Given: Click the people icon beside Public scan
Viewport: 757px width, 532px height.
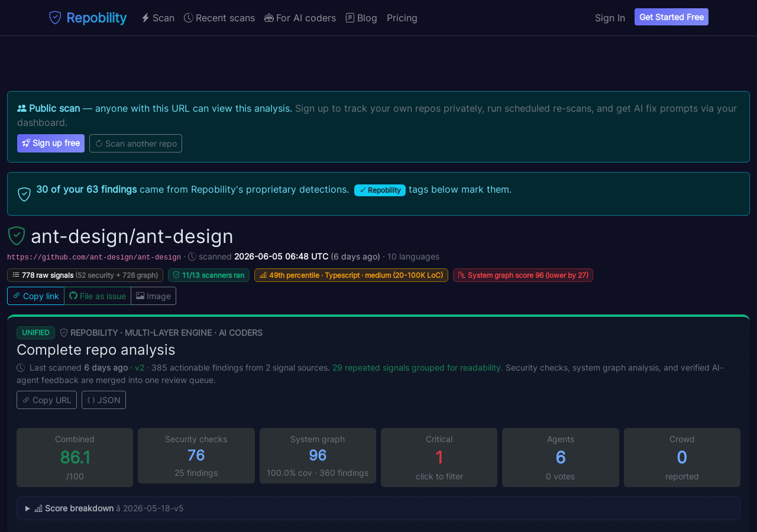Looking at the screenshot, I should click(22, 108).
